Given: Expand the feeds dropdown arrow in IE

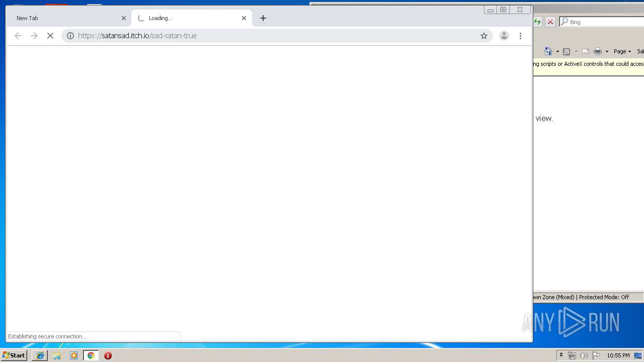Looking at the screenshot, I should (x=576, y=51).
